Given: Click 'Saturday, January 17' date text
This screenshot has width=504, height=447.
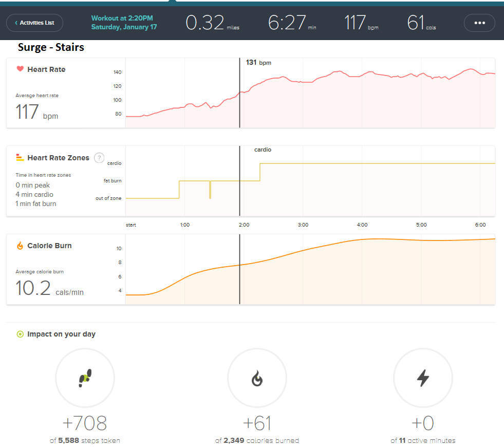Looking at the screenshot, I should click(x=124, y=27).
